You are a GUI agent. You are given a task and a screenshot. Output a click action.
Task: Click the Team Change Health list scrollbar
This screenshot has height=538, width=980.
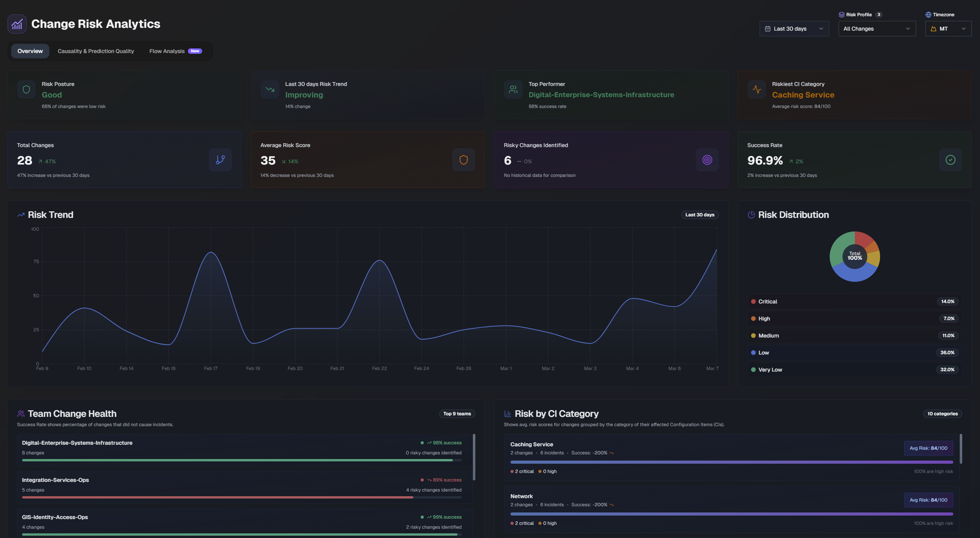pyautogui.click(x=474, y=457)
